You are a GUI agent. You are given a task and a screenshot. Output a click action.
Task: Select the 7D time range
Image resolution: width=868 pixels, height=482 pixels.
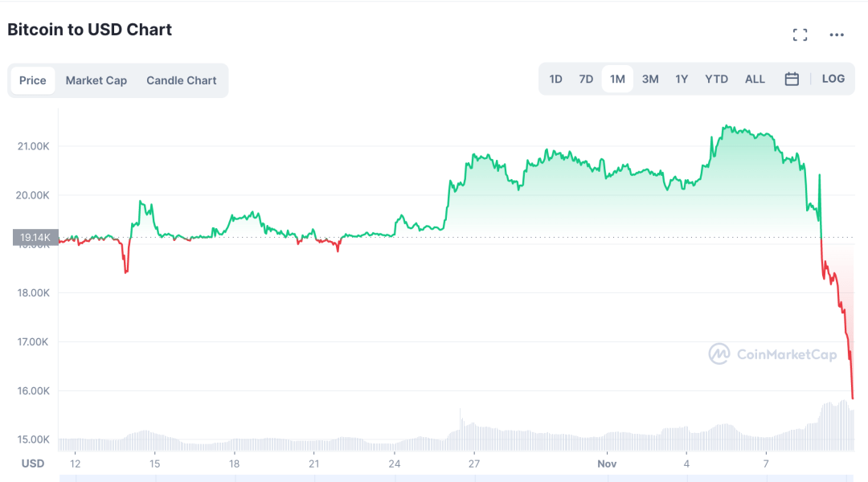point(586,79)
